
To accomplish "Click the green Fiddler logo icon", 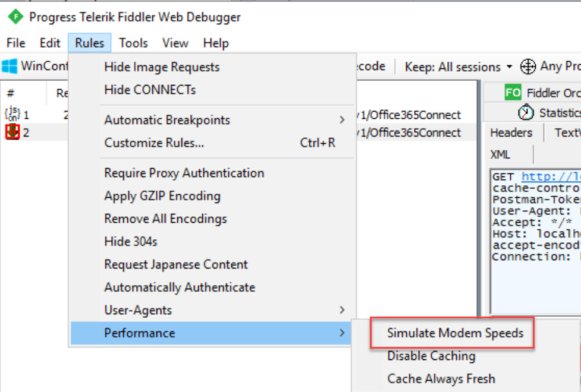I will click(15, 17).
